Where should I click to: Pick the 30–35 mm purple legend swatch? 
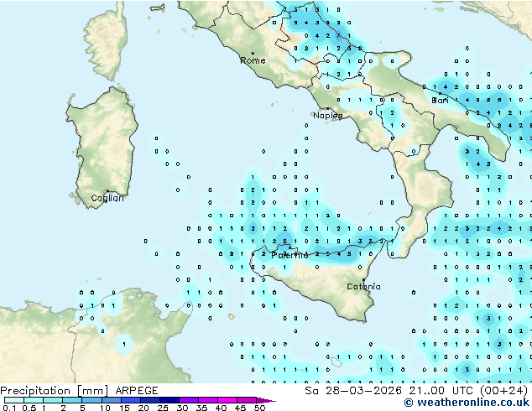[188, 400]
